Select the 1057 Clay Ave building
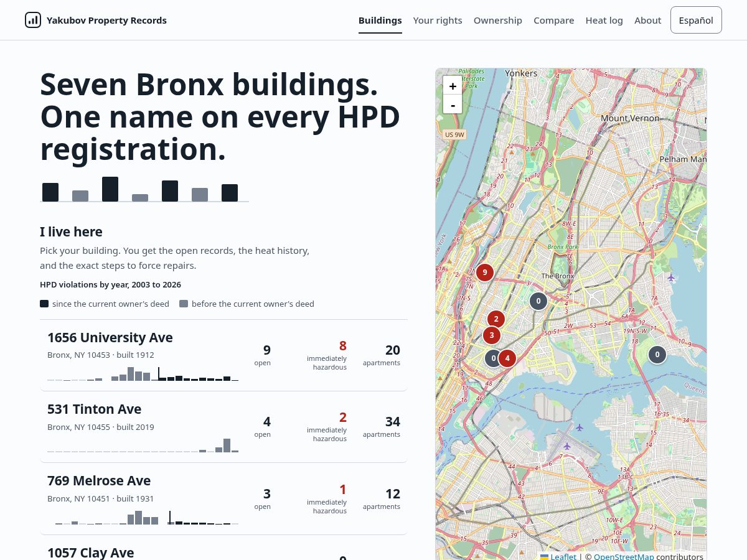Viewport: 747px width, 560px height. tap(223, 549)
